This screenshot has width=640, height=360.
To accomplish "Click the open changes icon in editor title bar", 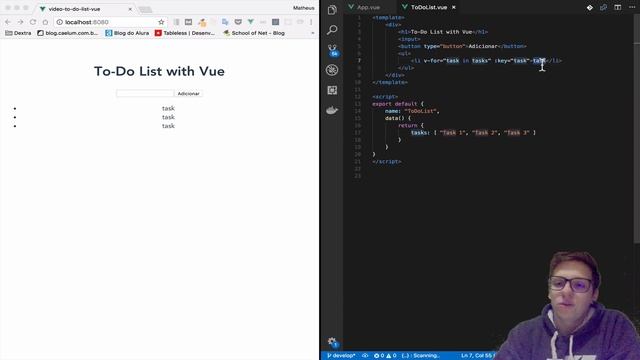I will coord(603,7).
